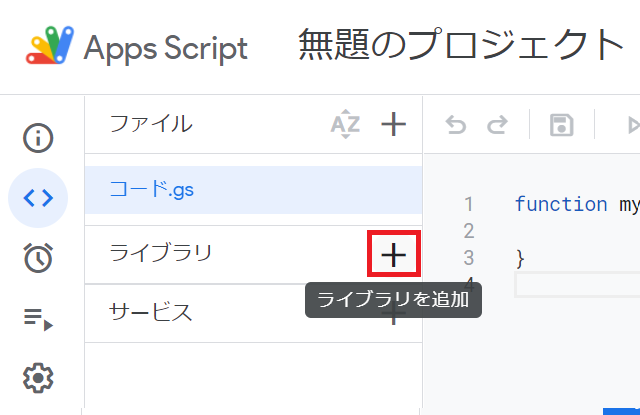Viewport: 640px width, 415px height.
Task: Click the Apps Script title text
Action: point(166,49)
